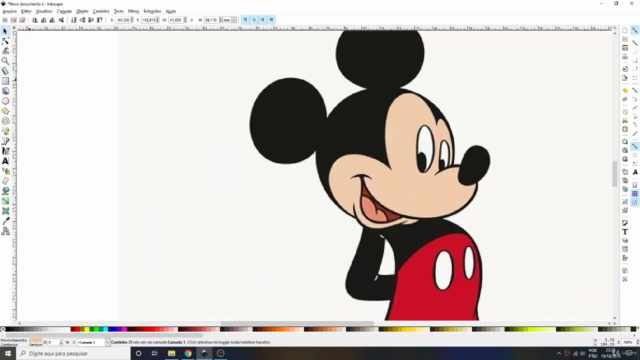640x360 pixels.
Task: Select the 3D box tool
Action: tap(5, 91)
